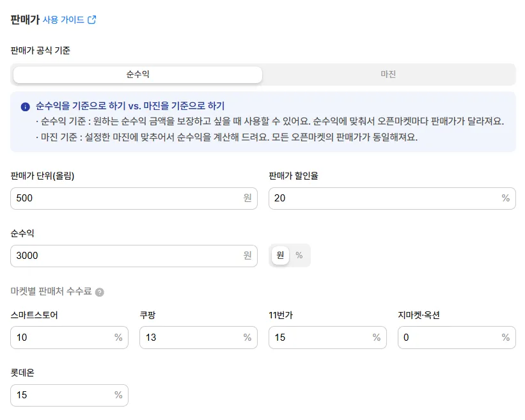Image resolution: width=525 pixels, height=420 pixels.
Task: Click the 롯데온 fee input field
Action: click(x=69, y=395)
